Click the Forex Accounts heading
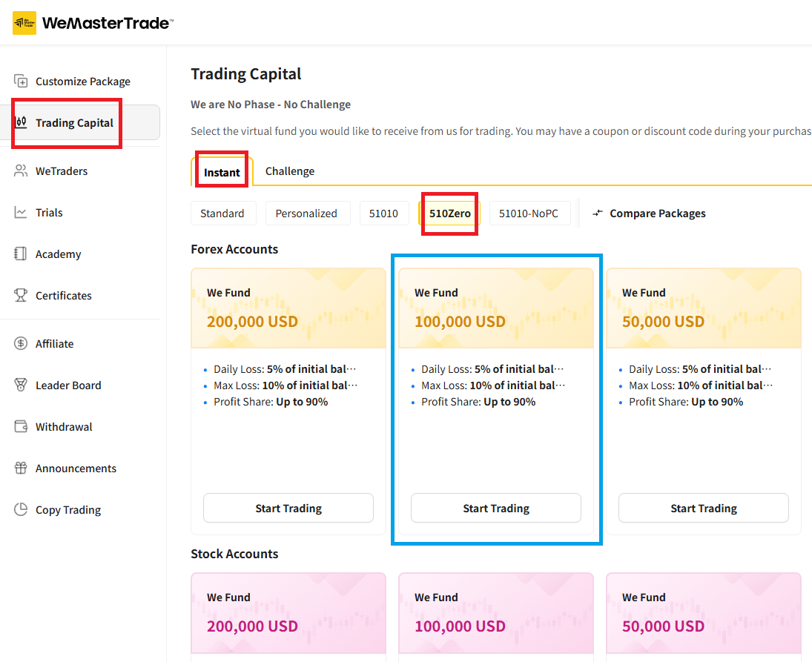812x662 pixels. [234, 249]
